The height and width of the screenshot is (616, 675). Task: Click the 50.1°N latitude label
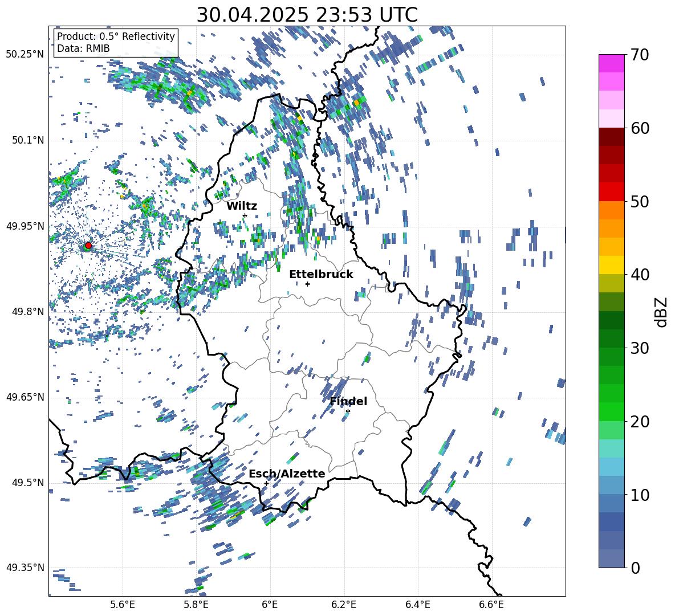[28, 140]
